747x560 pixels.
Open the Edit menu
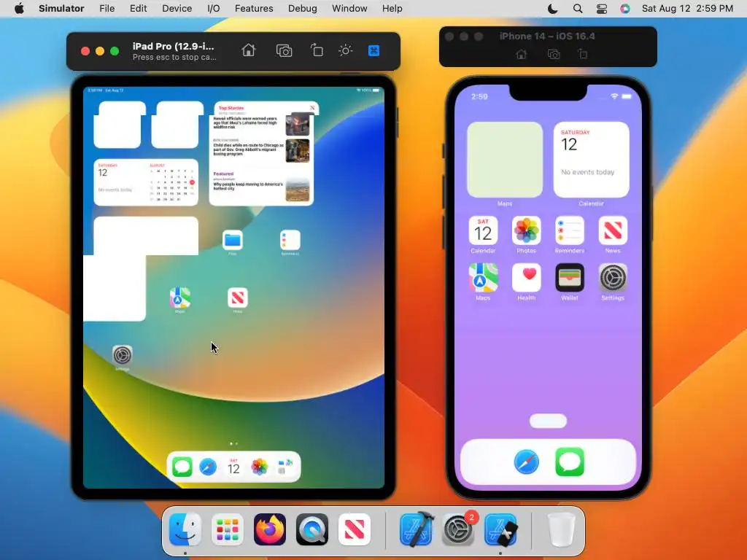[138, 9]
